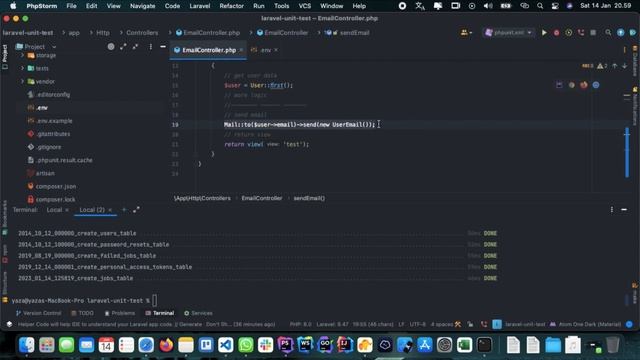The width and height of the screenshot is (640, 360).
Task: Hide the terminal panel with minus icon
Action: (x=624, y=209)
